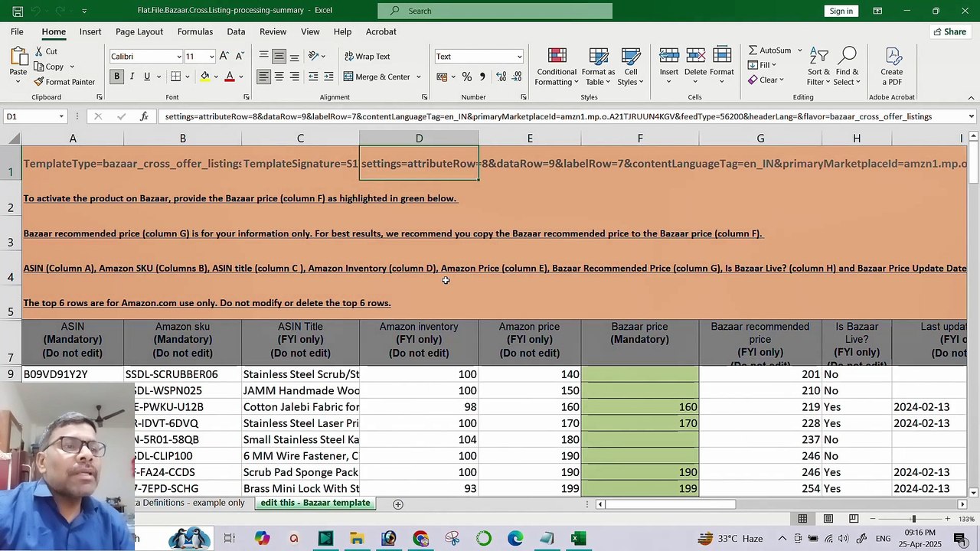Viewport: 980px width, 551px height.
Task: Add a new sheet with the plus icon
Action: tap(397, 504)
